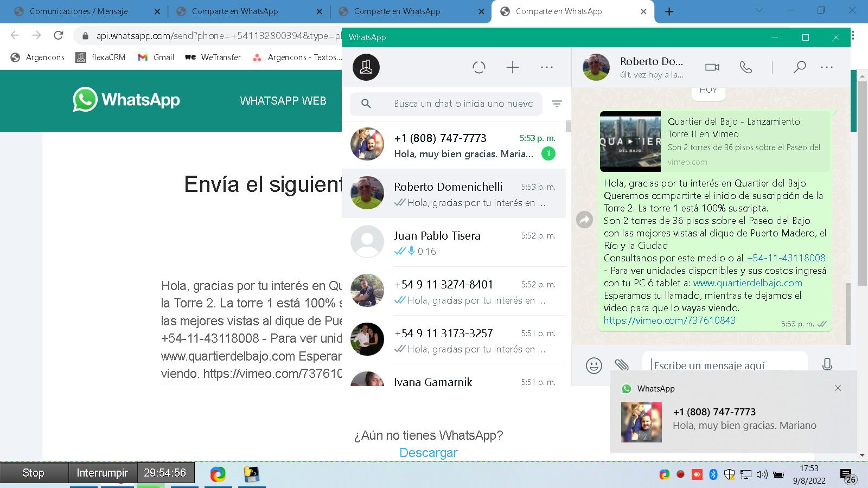
Task: Click the browser address bar URL
Action: pos(219,36)
